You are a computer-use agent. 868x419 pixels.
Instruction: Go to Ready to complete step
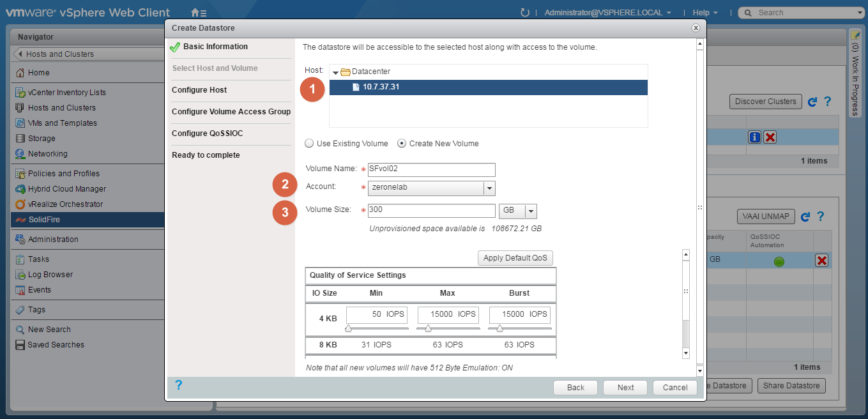pos(206,155)
